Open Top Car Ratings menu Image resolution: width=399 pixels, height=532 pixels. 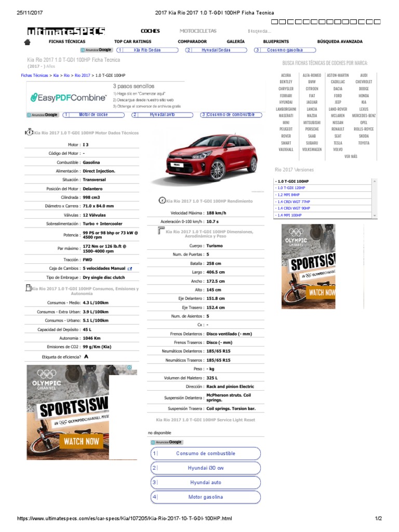pos(132,42)
